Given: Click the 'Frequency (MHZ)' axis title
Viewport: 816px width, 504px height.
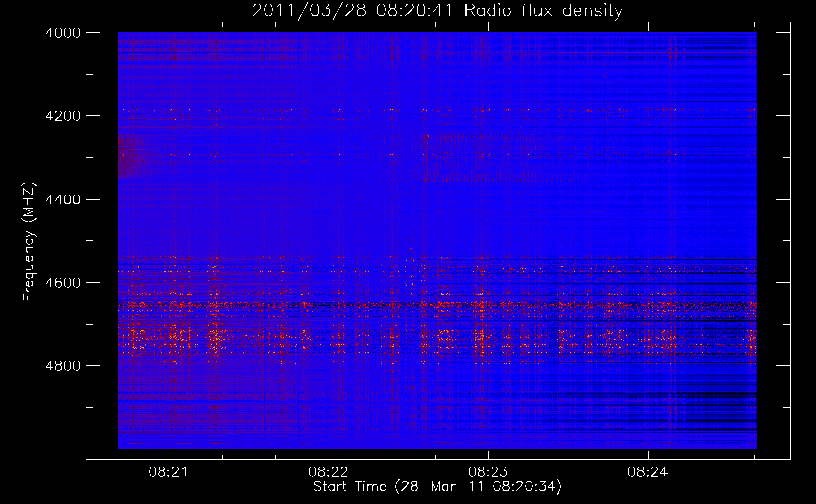Looking at the screenshot, I should click(29, 241).
